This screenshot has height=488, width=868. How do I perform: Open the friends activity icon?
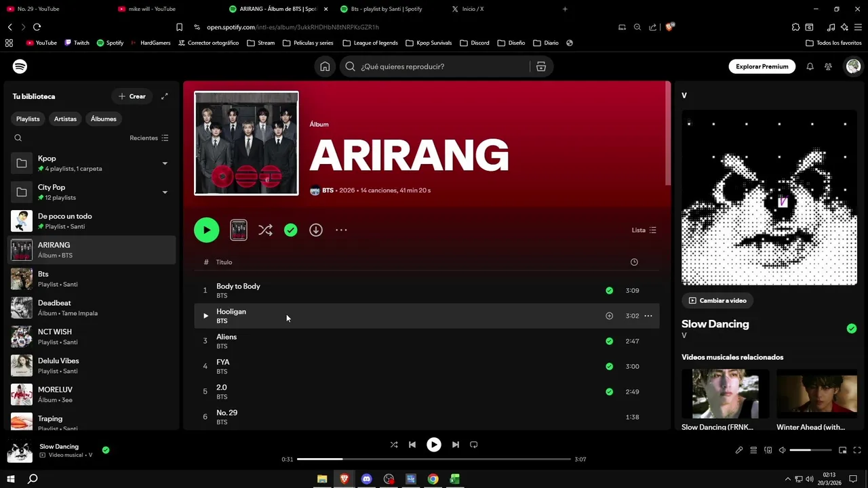tap(828, 66)
